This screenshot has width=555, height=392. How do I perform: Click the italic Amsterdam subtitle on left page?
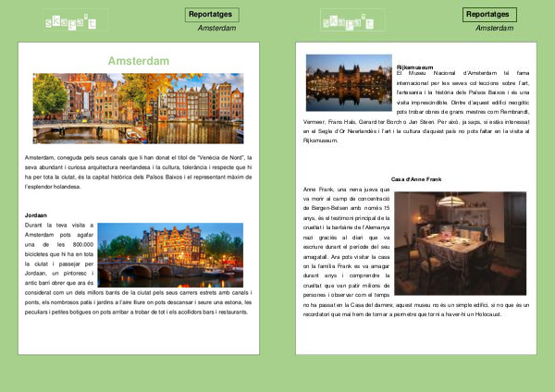tap(216, 29)
